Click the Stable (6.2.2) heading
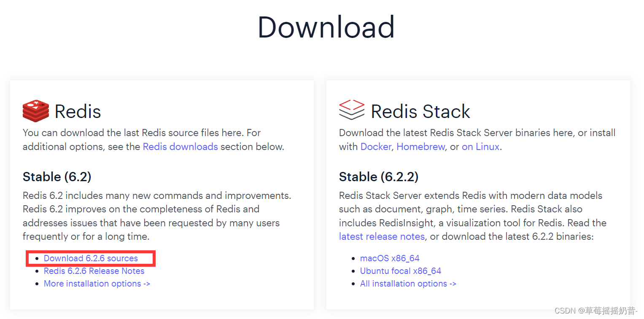Image resolution: width=644 pixels, height=319 pixels. [378, 177]
